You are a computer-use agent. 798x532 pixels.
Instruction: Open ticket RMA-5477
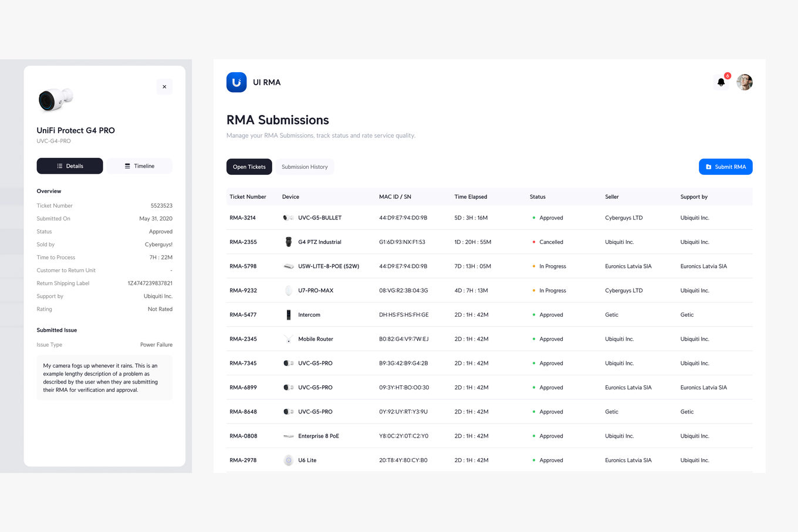(x=243, y=315)
